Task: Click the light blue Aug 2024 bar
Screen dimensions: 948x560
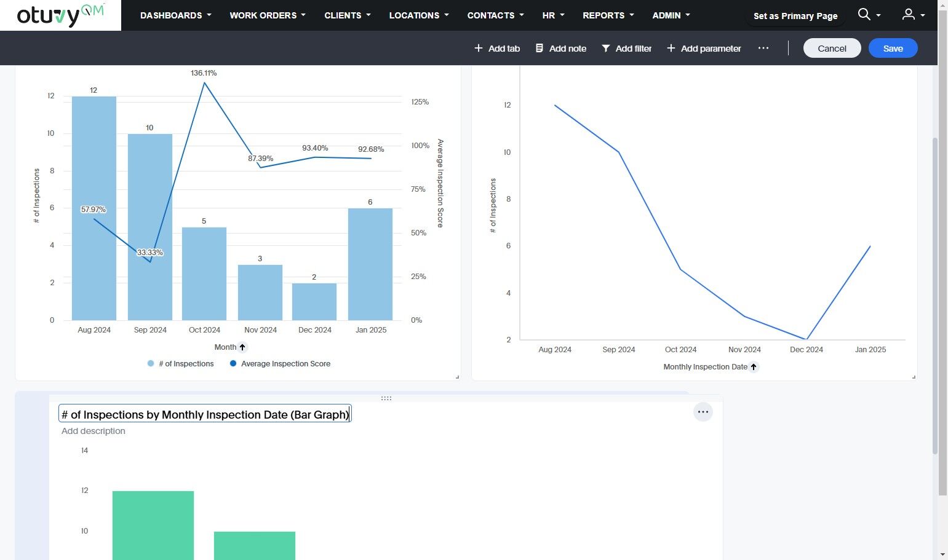Action: pyautogui.click(x=94, y=208)
